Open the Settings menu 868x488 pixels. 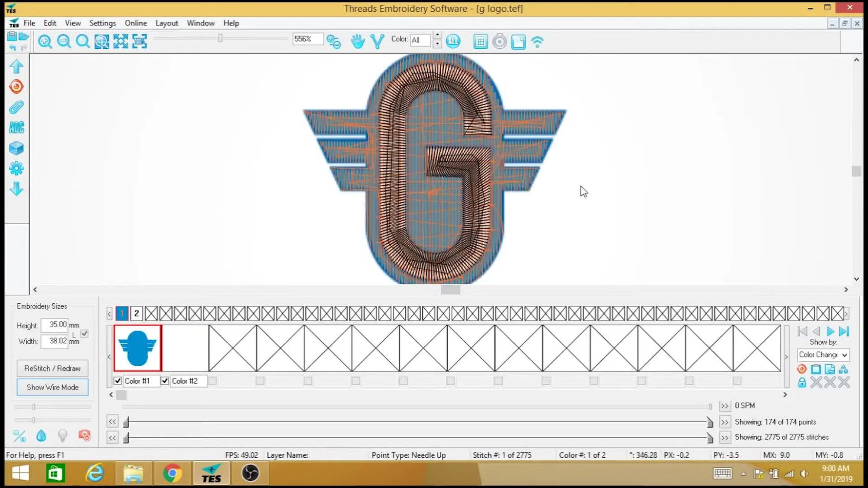coord(102,23)
